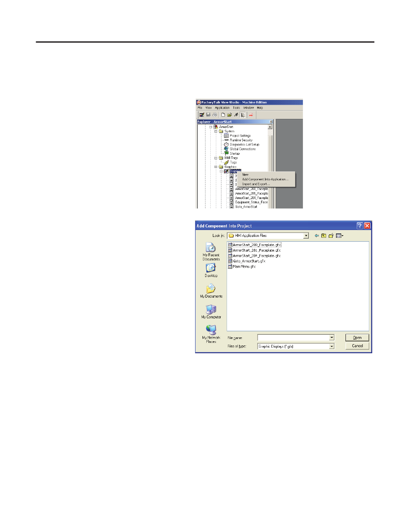411x532 pixels.
Task: Click the Diagnostics List Setup clock icon
Action: [x=226, y=145]
